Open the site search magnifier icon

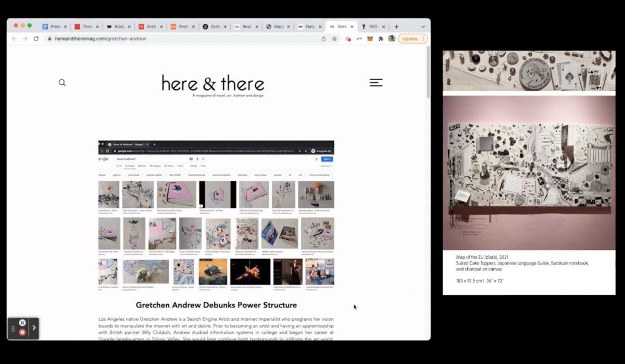62,82
